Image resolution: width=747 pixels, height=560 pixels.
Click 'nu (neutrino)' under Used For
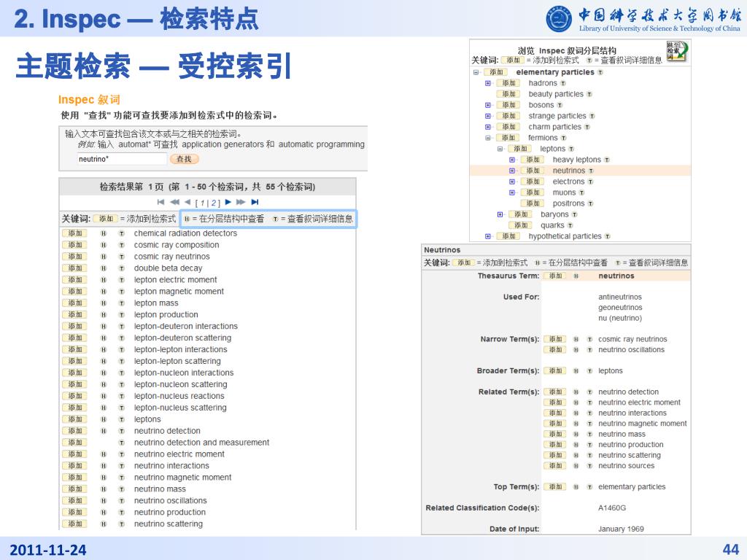(x=620, y=318)
